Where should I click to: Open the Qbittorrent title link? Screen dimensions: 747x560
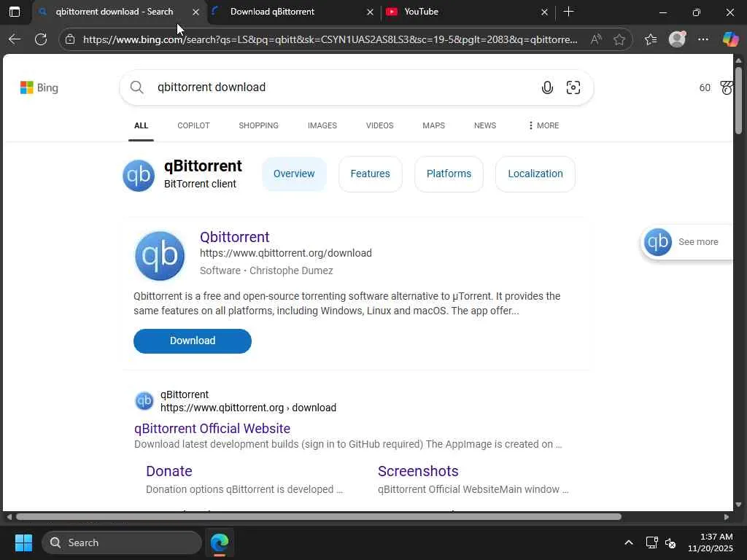(234, 237)
